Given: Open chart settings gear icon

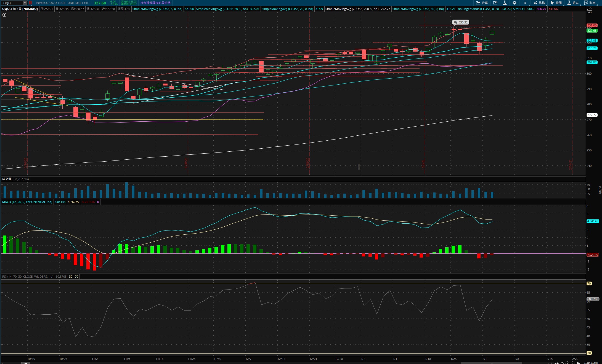Looking at the screenshot, I should (515, 3).
